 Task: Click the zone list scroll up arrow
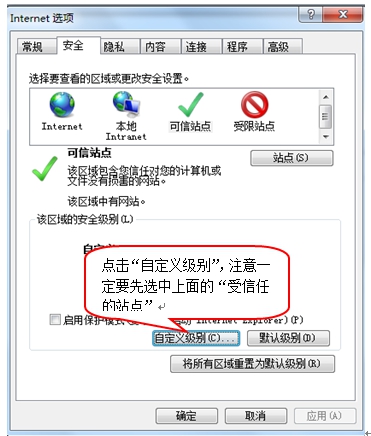point(326,97)
